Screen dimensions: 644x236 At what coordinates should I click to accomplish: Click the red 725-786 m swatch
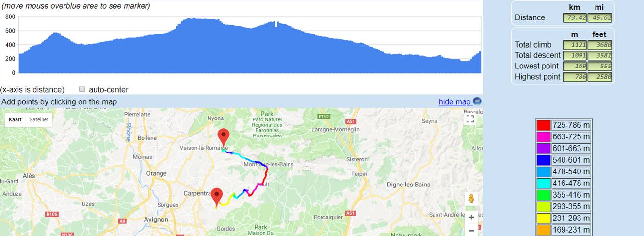point(543,125)
